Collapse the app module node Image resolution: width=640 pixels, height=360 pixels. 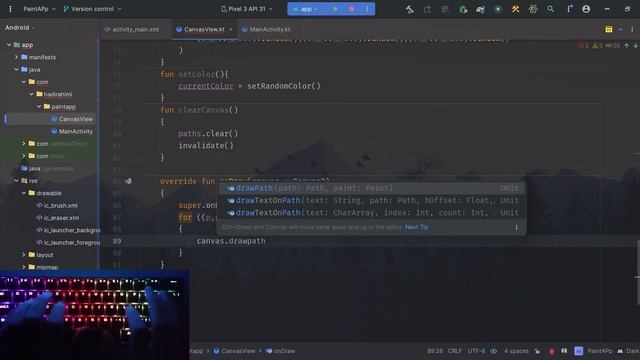tap(9, 45)
